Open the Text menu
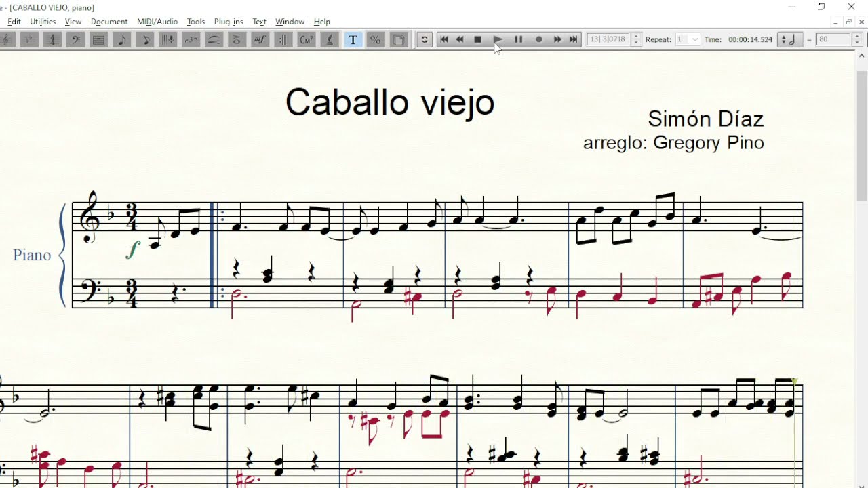Viewport: 868px width, 488px height. click(259, 22)
